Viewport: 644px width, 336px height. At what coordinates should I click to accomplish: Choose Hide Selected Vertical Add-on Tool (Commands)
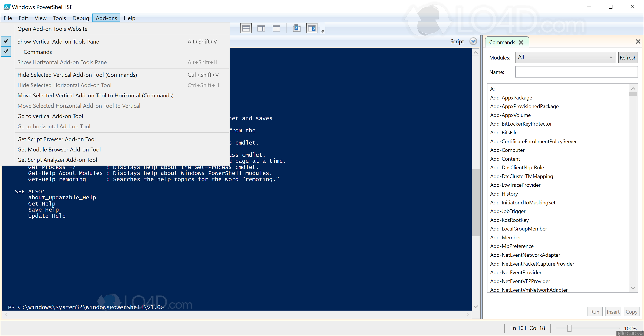[122, 75]
